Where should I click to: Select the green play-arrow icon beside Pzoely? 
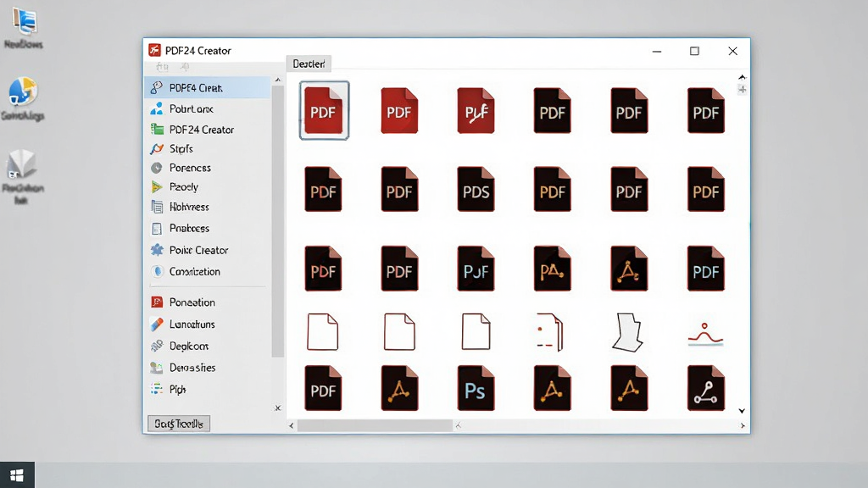[x=157, y=187]
